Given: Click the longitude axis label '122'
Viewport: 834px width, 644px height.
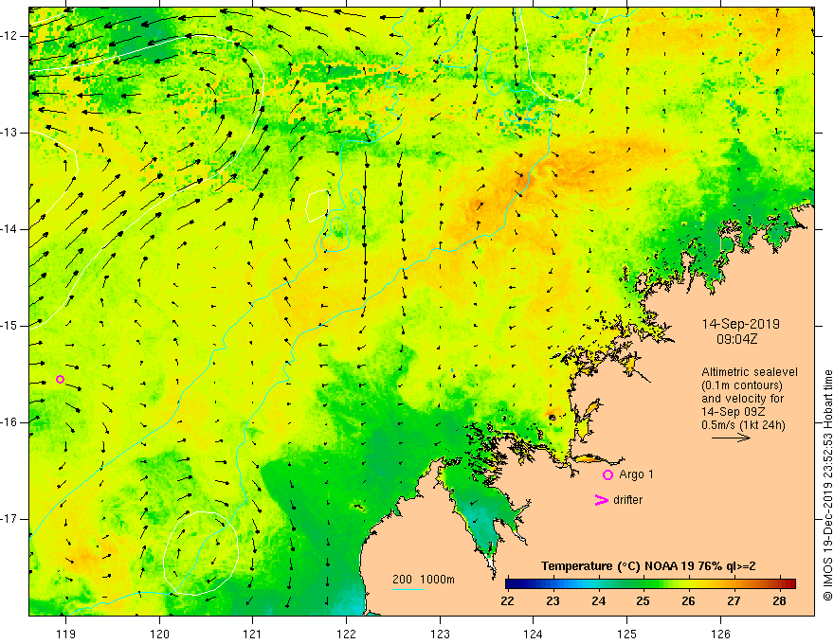Looking at the screenshot, I should pyautogui.click(x=346, y=634).
